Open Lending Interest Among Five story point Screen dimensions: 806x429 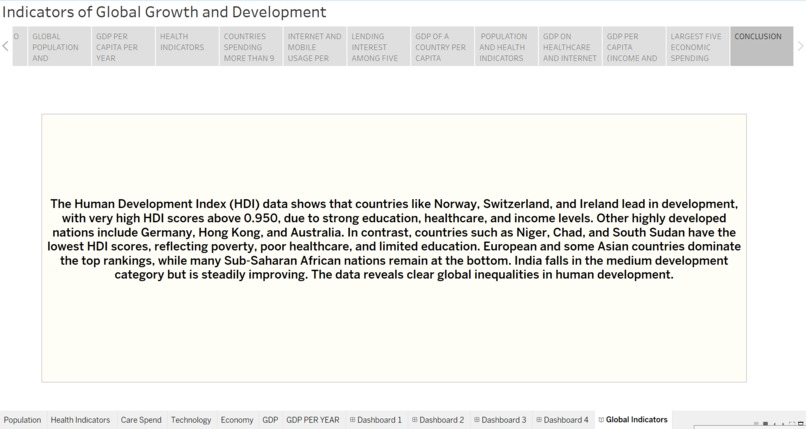pos(379,46)
